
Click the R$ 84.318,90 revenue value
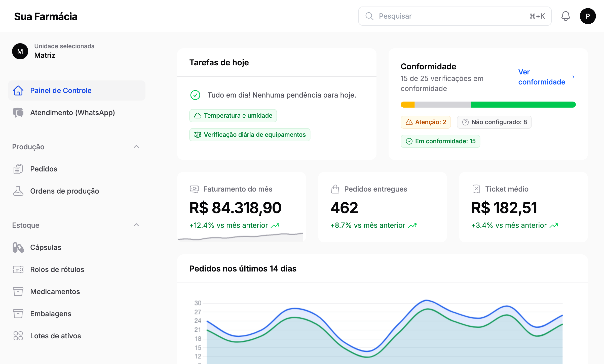[x=235, y=208]
